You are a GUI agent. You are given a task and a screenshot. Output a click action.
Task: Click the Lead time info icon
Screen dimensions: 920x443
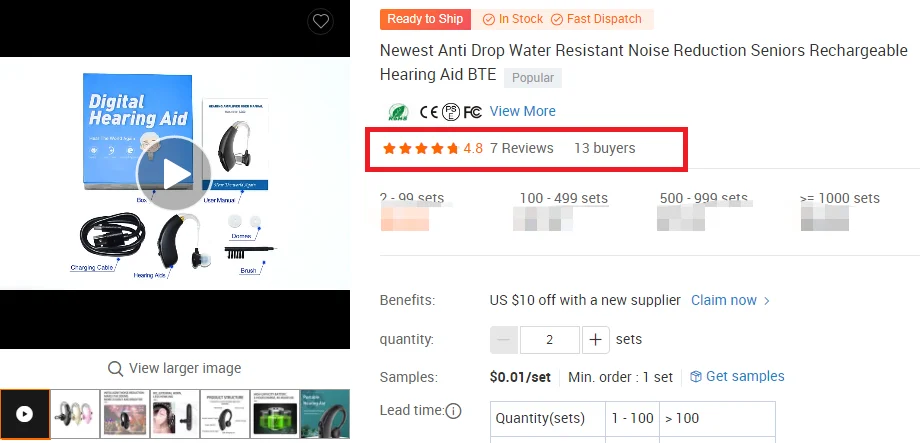tap(453, 410)
